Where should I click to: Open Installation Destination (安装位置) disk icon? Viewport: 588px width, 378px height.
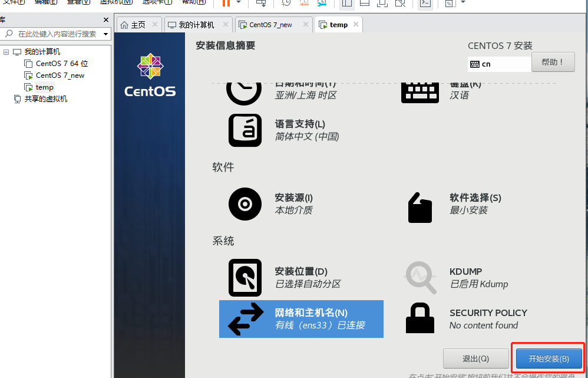(245, 278)
